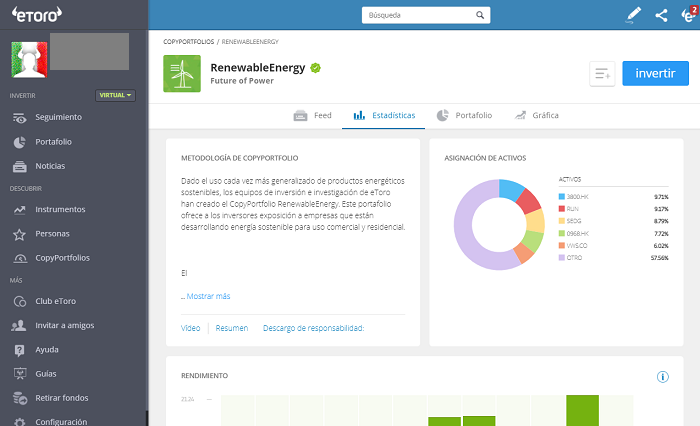Click the purple OTRO legend swatch

(x=562, y=258)
